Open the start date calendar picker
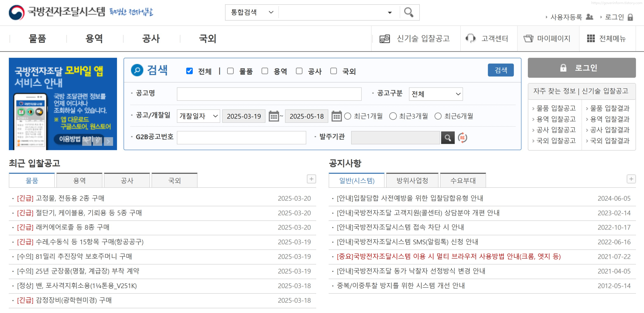This screenshot has width=644, height=313. [273, 116]
